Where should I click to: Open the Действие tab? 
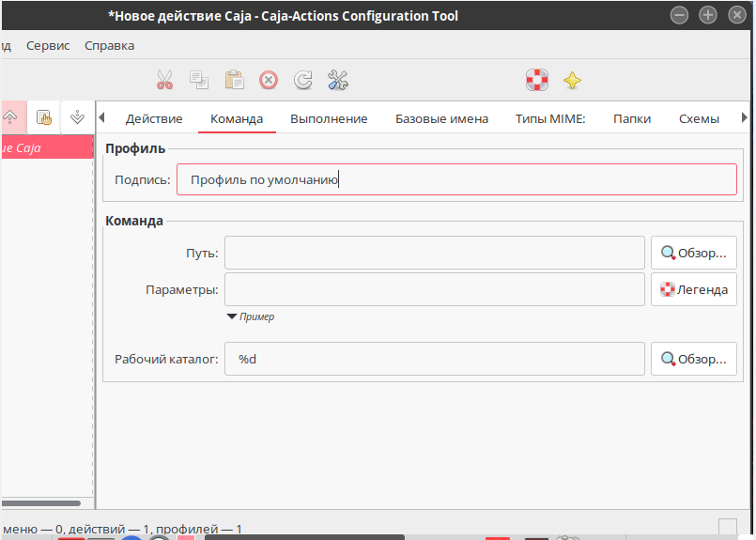(x=154, y=118)
